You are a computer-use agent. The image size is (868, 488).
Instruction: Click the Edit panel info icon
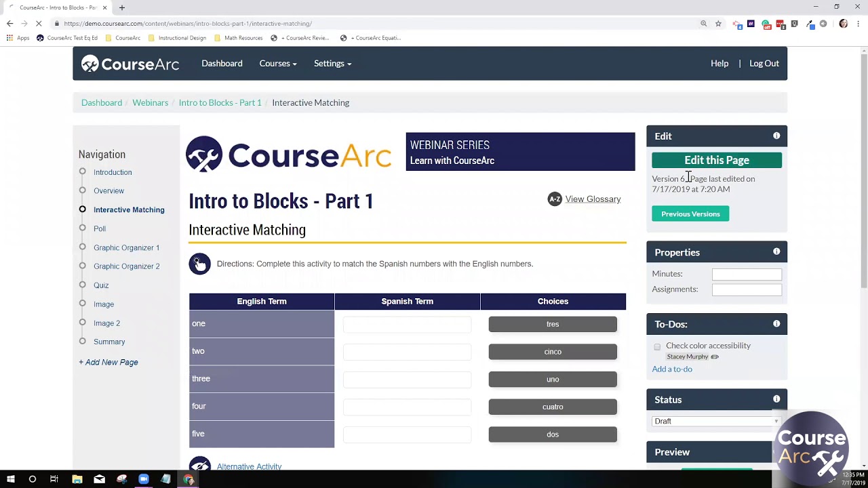[776, 136]
